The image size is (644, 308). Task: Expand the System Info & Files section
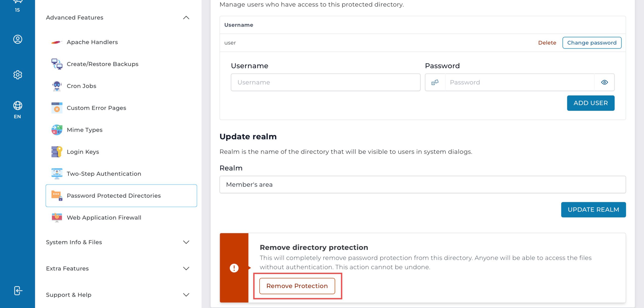[186, 242]
